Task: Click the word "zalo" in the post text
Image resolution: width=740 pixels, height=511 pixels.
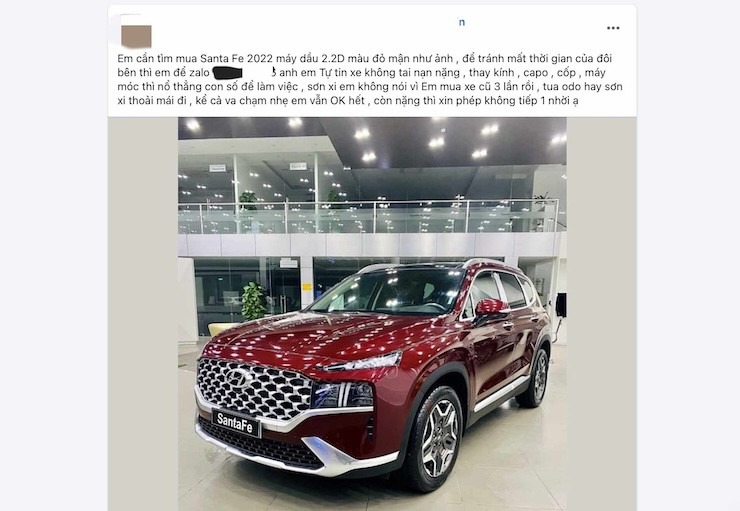Action: coord(200,73)
